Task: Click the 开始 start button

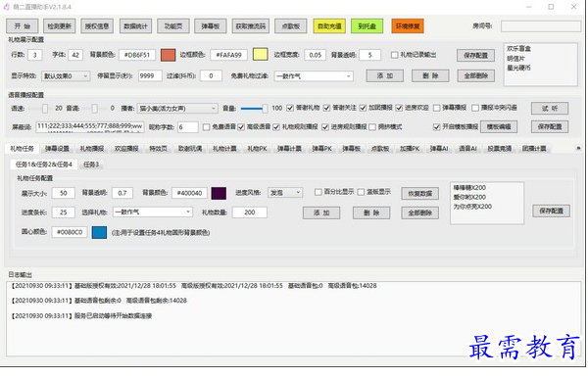Action: click(23, 26)
